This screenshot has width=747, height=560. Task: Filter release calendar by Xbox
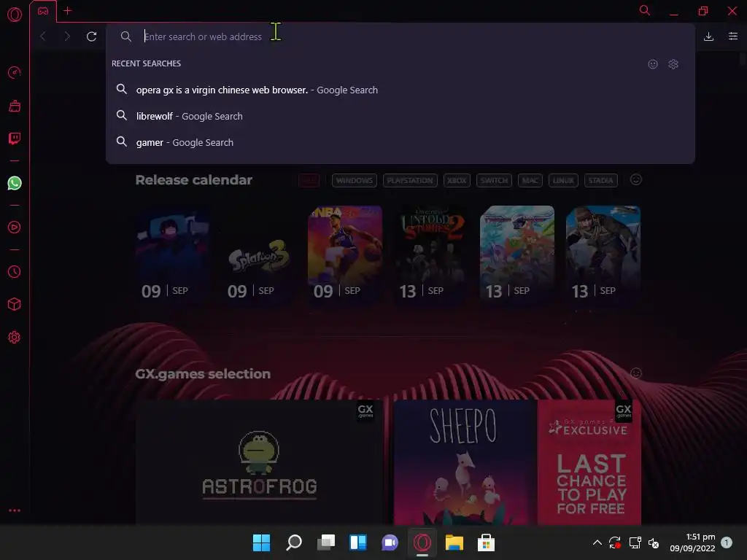click(x=457, y=181)
